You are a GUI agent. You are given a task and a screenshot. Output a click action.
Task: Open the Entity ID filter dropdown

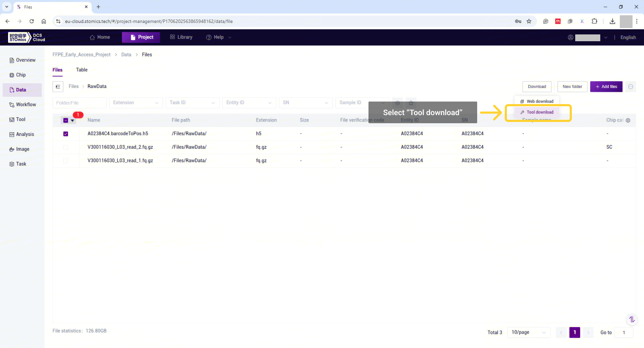point(249,103)
